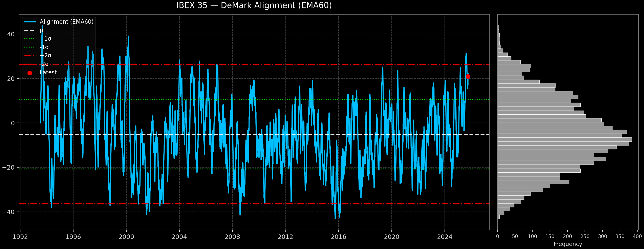Click the Frequency axis label under histogram

click(x=568, y=244)
